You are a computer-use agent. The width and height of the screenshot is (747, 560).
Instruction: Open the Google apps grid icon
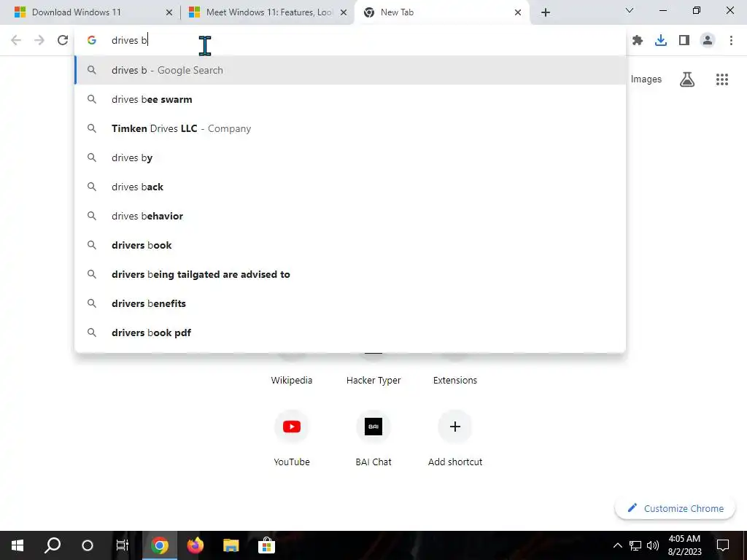722,79
